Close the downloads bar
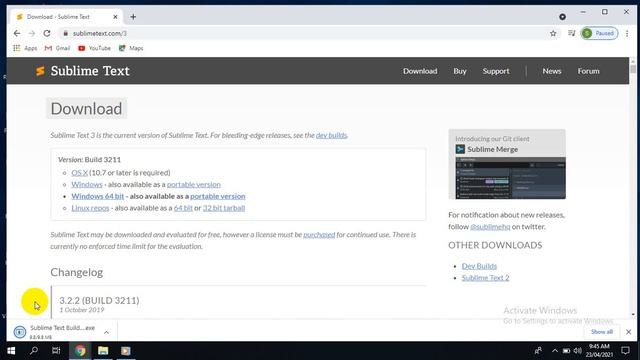The height and width of the screenshot is (360, 640). 629,332
